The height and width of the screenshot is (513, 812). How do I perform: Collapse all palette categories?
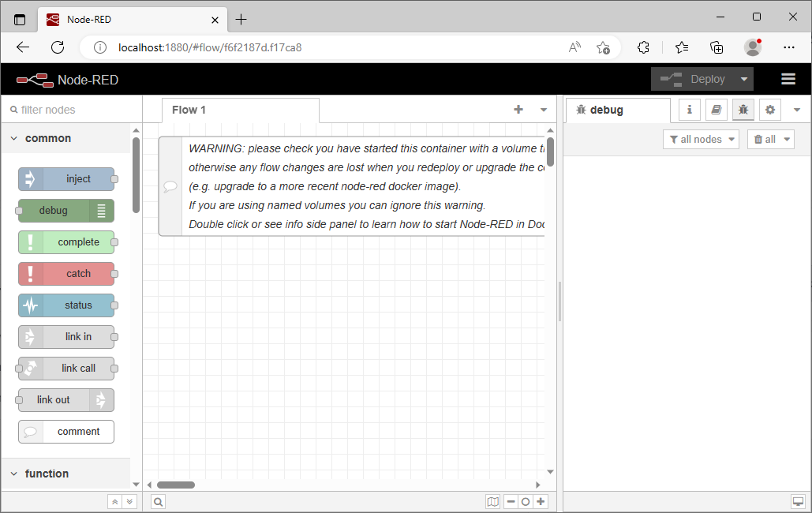click(x=115, y=502)
